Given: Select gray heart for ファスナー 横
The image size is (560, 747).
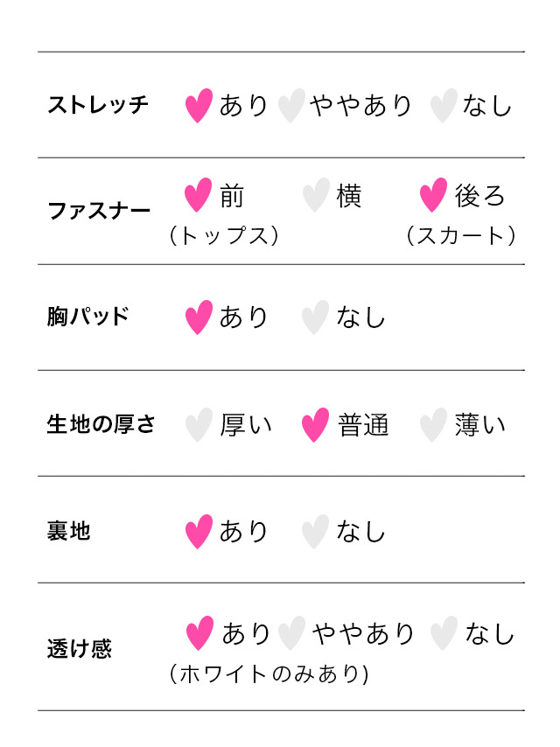Looking at the screenshot, I should 316,195.
